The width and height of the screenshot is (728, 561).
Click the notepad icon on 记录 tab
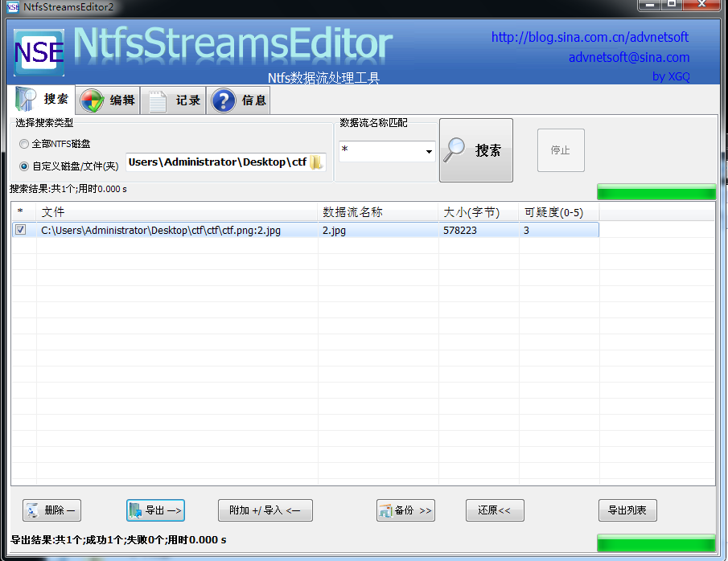[158, 100]
